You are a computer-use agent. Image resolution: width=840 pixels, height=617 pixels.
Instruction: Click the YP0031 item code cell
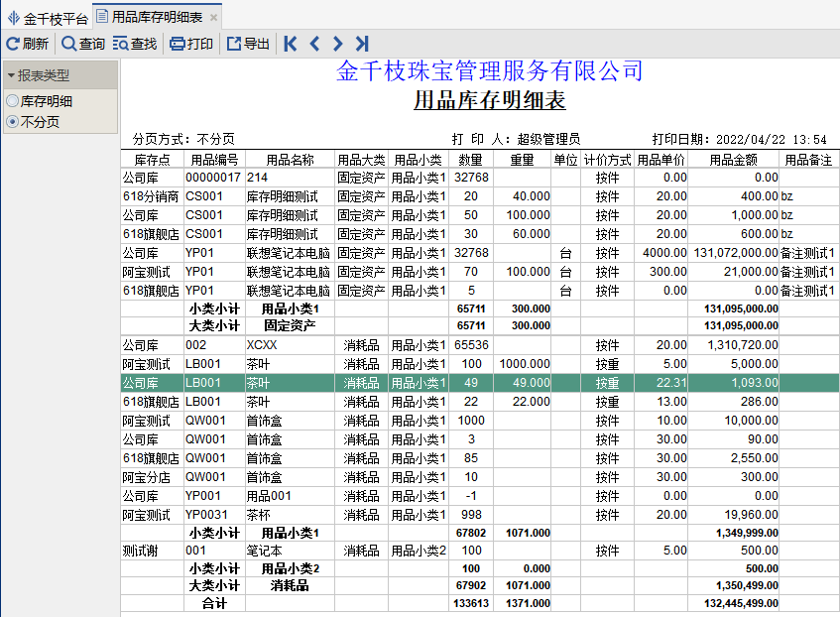214,515
